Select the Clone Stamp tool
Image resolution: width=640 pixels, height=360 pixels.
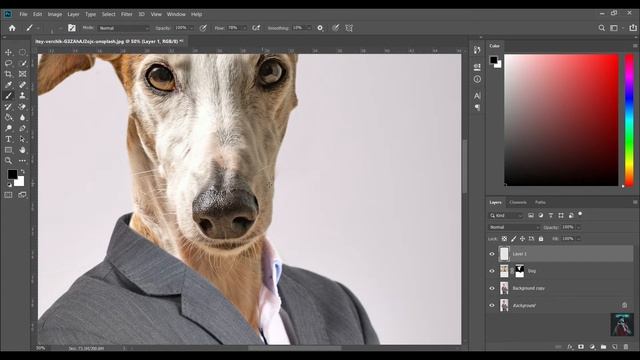click(22, 96)
